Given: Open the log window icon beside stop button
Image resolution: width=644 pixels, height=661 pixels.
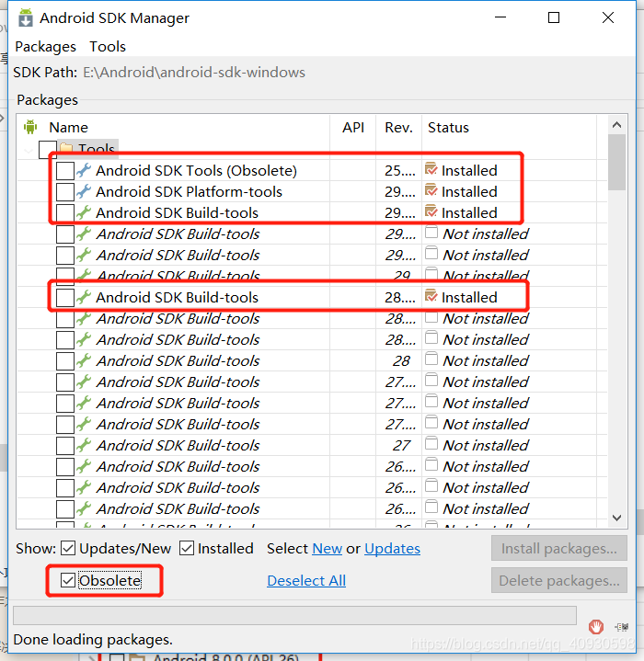Looking at the screenshot, I should (622, 627).
